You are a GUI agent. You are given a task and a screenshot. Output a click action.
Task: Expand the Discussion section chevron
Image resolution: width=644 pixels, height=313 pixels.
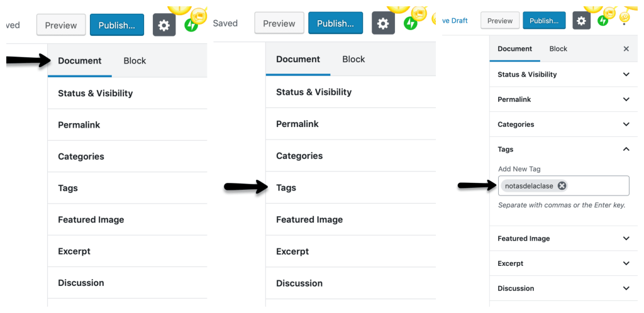click(626, 288)
